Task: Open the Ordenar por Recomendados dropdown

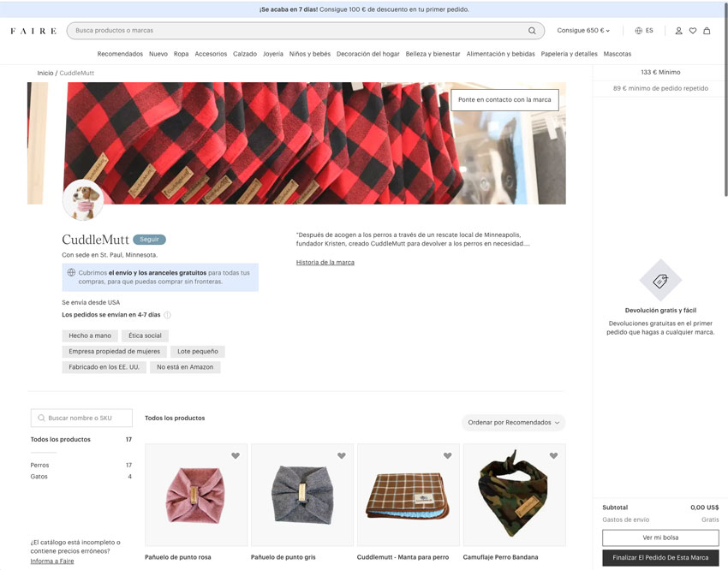Action: (x=514, y=423)
